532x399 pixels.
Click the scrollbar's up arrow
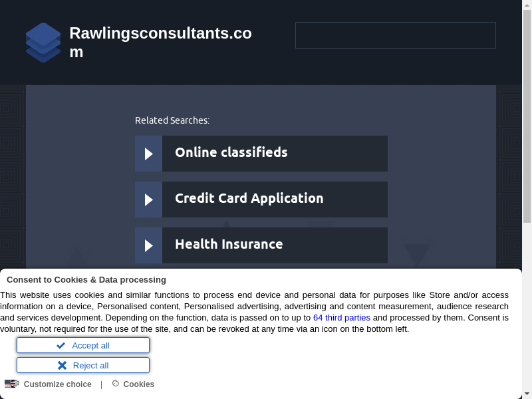tap(527, 5)
